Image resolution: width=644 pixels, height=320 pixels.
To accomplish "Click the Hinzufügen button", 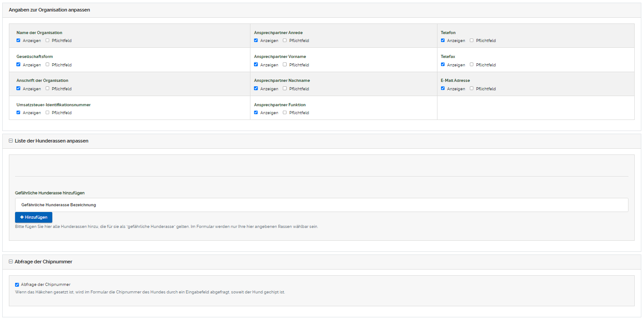I will (34, 217).
